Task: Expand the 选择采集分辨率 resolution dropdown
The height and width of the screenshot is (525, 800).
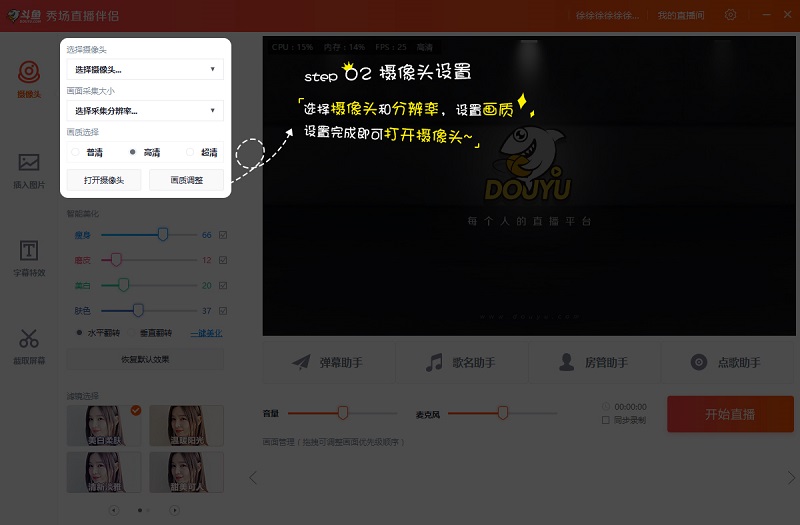Action: 145,111
